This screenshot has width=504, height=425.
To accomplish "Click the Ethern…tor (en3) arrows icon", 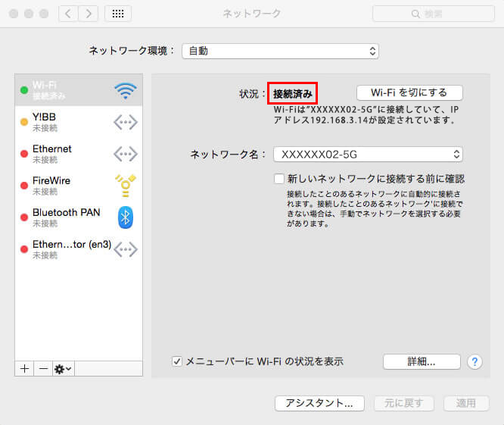I will (126, 249).
